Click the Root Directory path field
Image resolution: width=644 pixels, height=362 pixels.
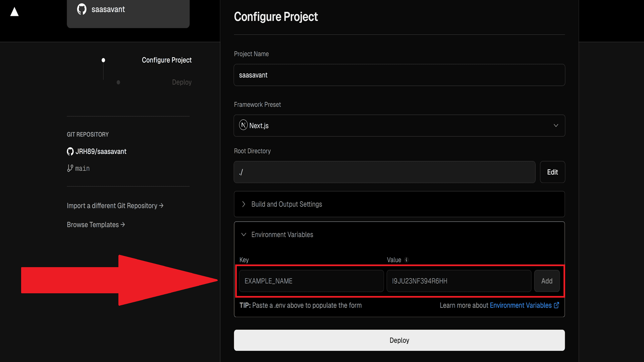tap(384, 172)
